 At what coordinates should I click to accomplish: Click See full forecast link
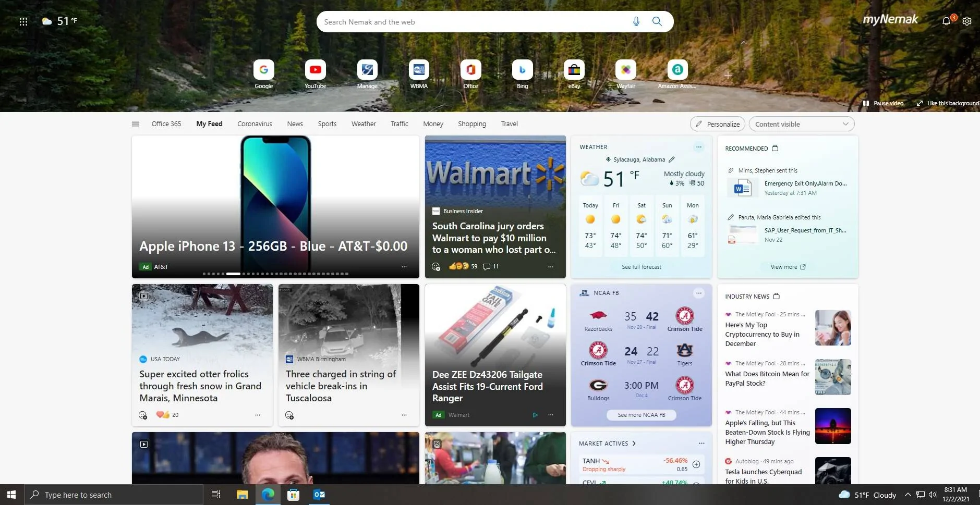[642, 267]
